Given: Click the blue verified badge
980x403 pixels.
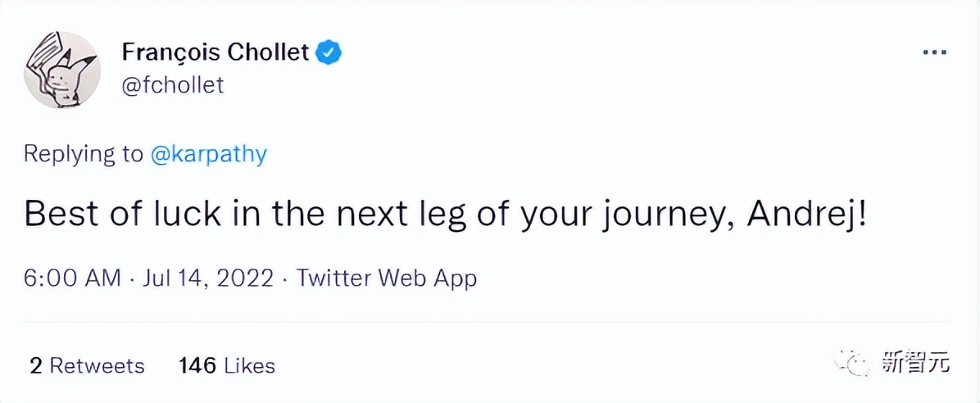Looking at the screenshot, I should (329, 52).
